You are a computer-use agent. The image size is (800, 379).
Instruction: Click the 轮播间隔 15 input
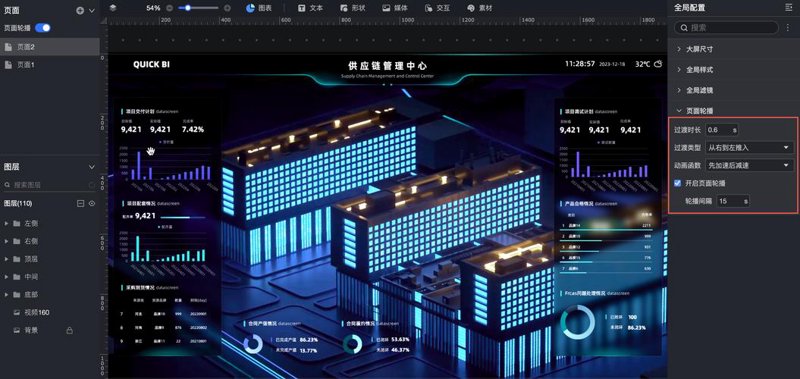pyautogui.click(x=733, y=201)
